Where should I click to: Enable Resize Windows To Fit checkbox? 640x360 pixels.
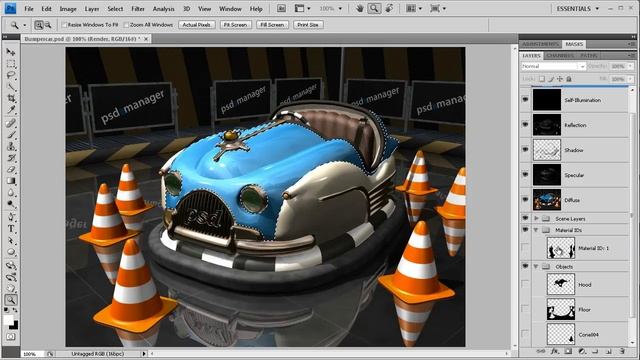pos(64,25)
